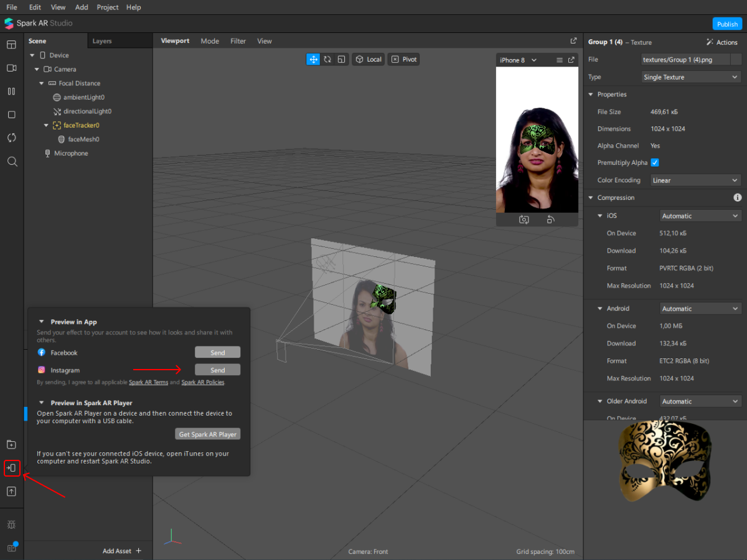Open the Project menu
This screenshot has height=560, width=747.
[x=108, y=7]
